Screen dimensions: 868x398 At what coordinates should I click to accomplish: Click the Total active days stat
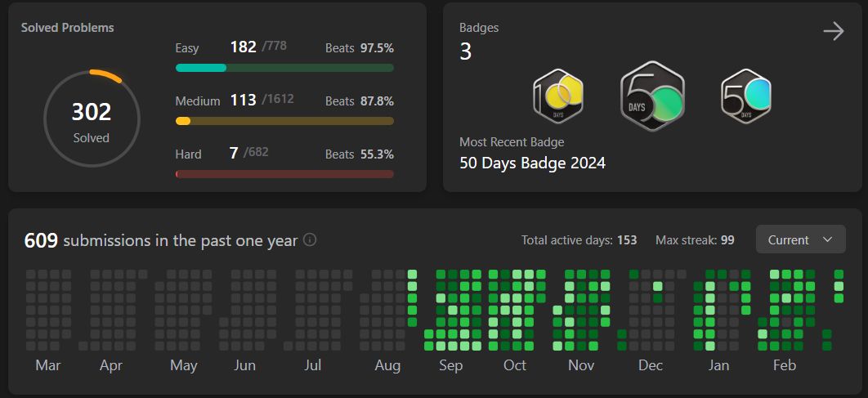[579, 240]
